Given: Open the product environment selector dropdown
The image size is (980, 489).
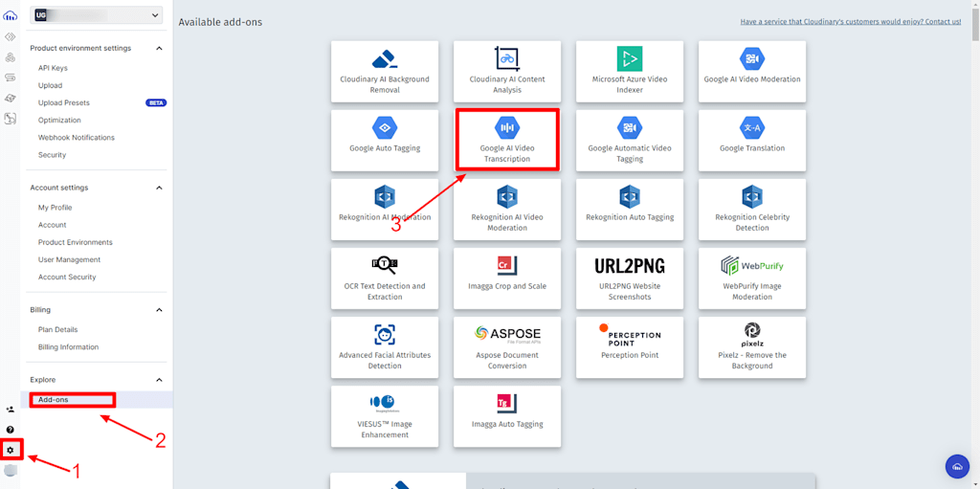Looking at the screenshot, I should 97,15.
